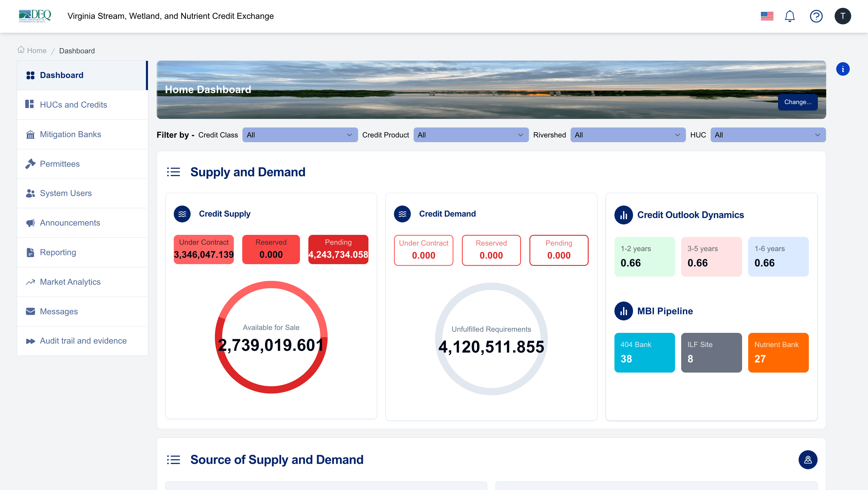The image size is (868, 490).
Task: Open the HUC filter dropdown
Action: click(768, 135)
